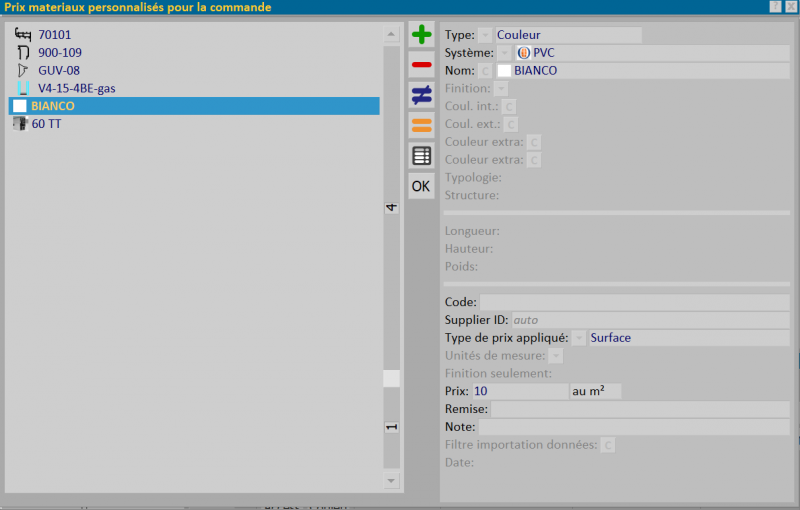Open the Finition dropdown arrow
This screenshot has width=800, height=510.
pos(501,89)
